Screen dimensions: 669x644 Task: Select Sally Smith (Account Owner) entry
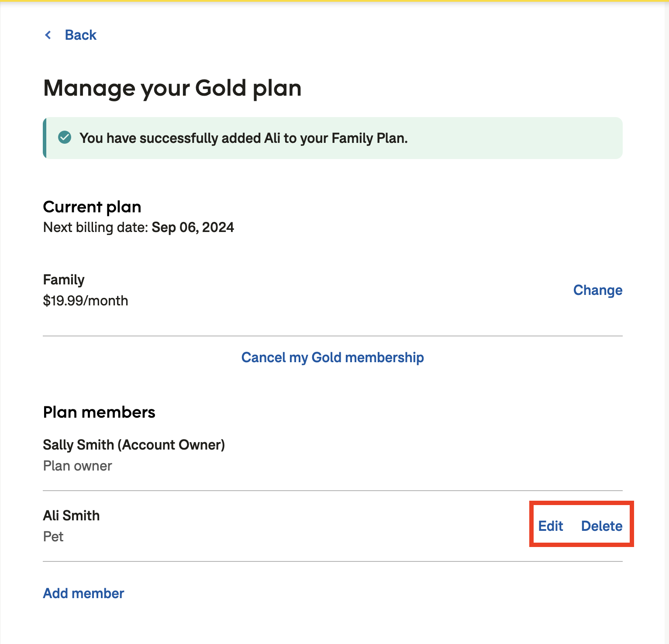coord(134,445)
